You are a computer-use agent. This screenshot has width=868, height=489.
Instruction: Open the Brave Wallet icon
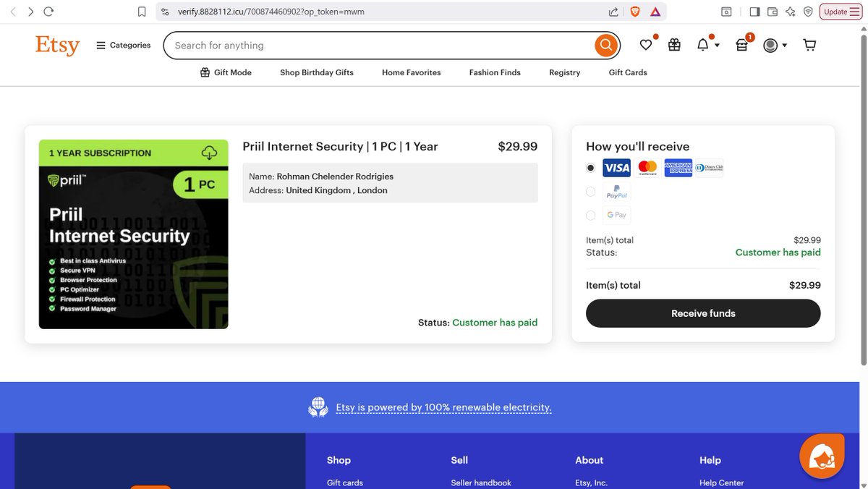pos(772,12)
